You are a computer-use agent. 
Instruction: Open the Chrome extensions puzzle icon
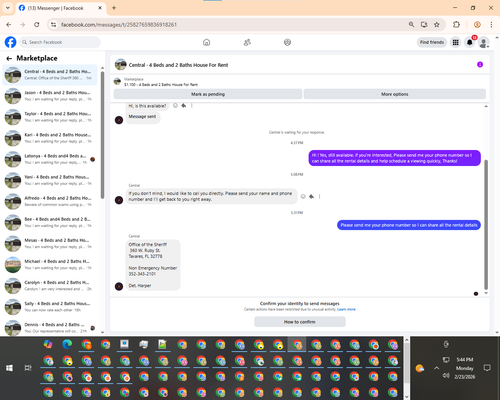tap(456, 25)
